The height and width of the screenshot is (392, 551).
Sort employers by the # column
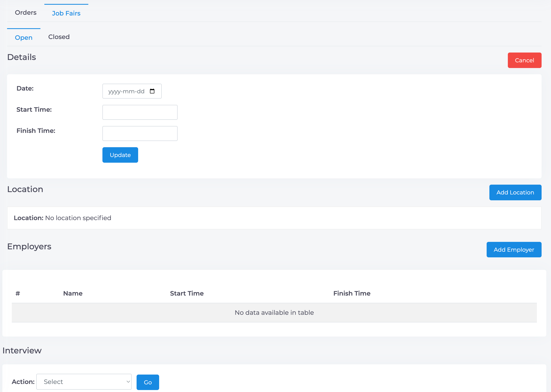tap(18, 293)
